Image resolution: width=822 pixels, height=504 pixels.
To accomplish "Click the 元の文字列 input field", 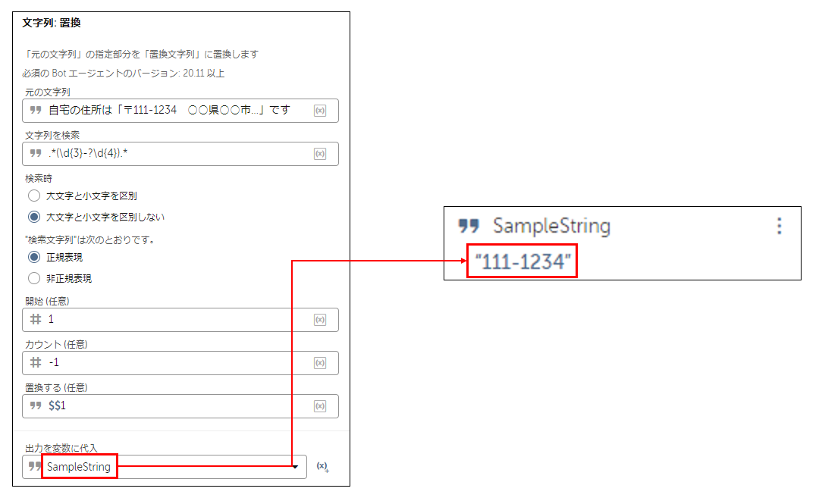I will [180, 111].
